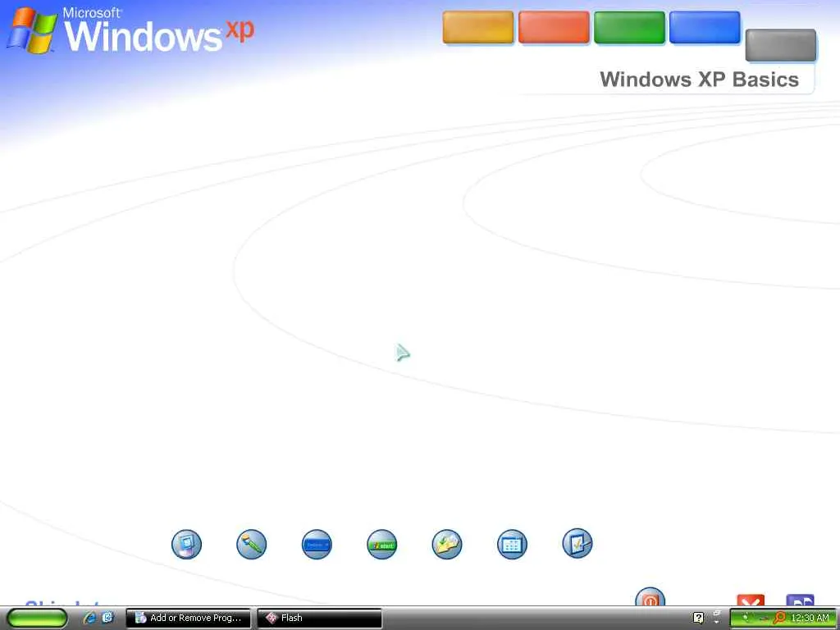Image resolution: width=840 pixels, height=630 pixels.
Task: Select the gray Windows XP Basics tab
Action: 781,45
